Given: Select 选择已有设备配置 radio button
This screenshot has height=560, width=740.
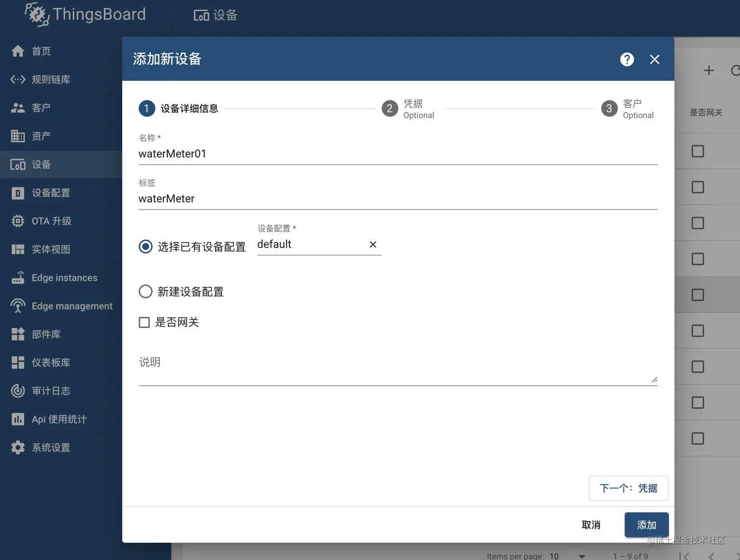Looking at the screenshot, I should tap(145, 246).
